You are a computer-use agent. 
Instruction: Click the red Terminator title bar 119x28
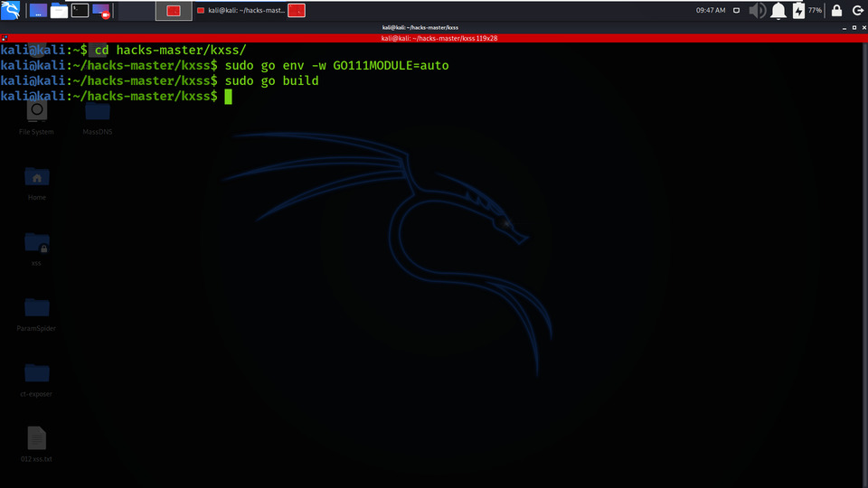[434, 38]
